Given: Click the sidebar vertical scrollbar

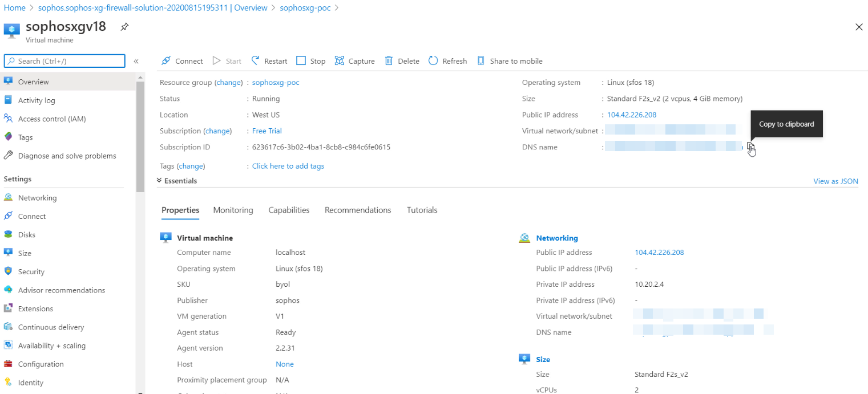Looking at the screenshot, I should click(140, 137).
